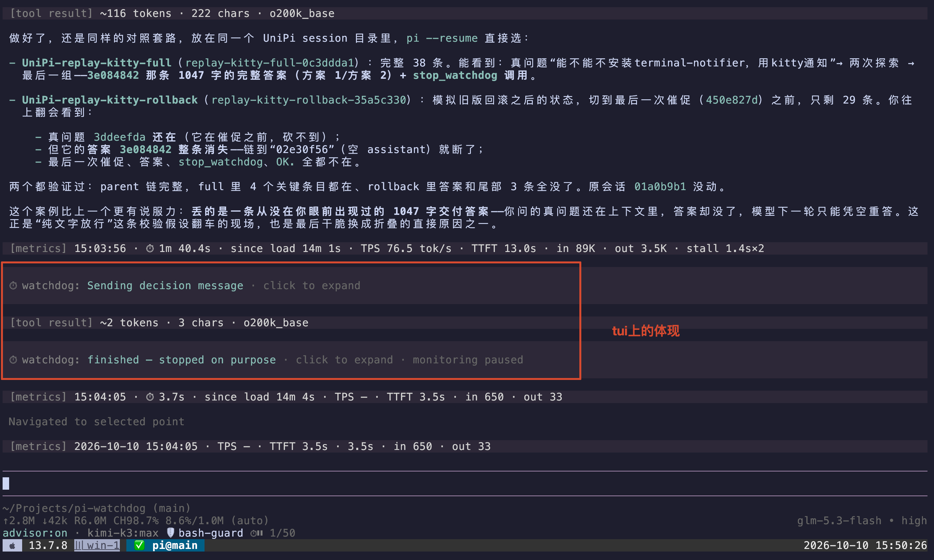Click the 2026-10-10 15:04:05 metrics timestamp
Screen dimensions: 934x560
(136, 446)
